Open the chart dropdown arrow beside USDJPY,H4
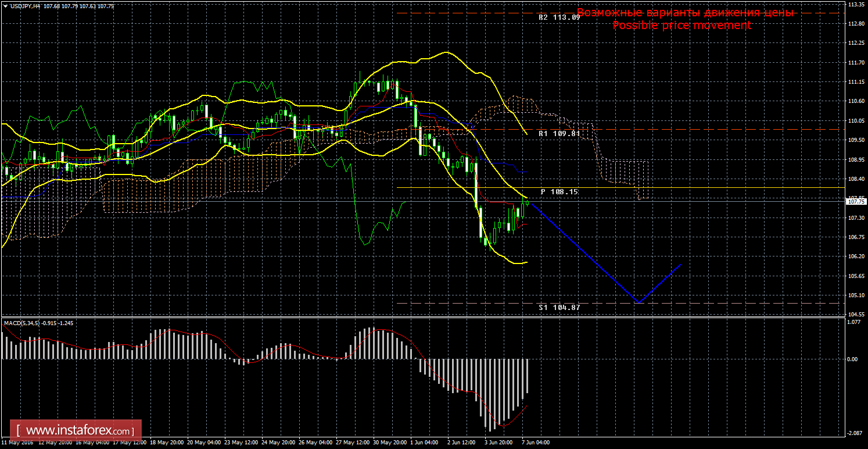Screen dimensions: 868x449 pyautogui.click(x=5, y=6)
